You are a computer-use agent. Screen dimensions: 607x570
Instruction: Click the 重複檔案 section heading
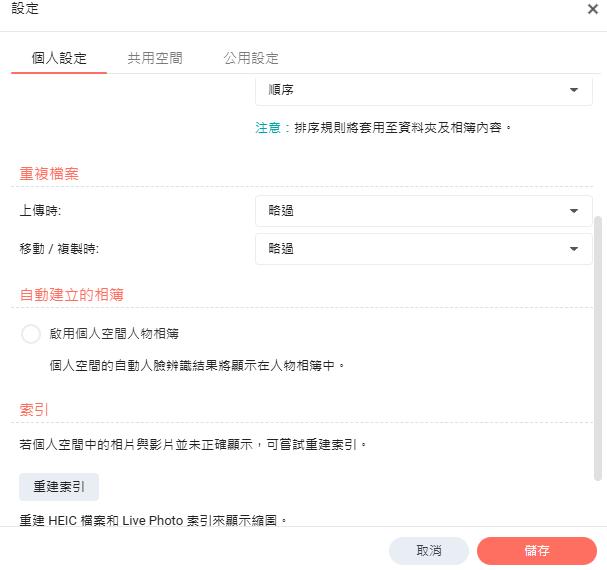(x=49, y=173)
